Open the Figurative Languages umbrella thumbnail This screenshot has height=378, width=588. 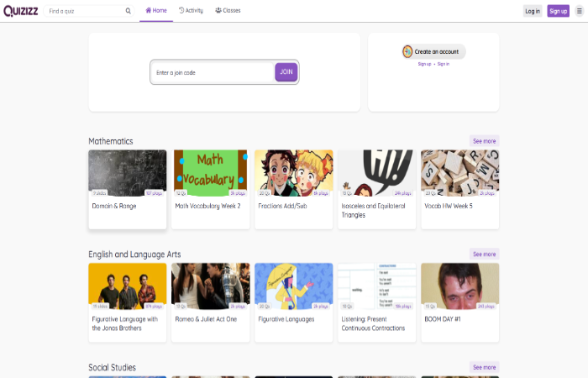pos(294,286)
